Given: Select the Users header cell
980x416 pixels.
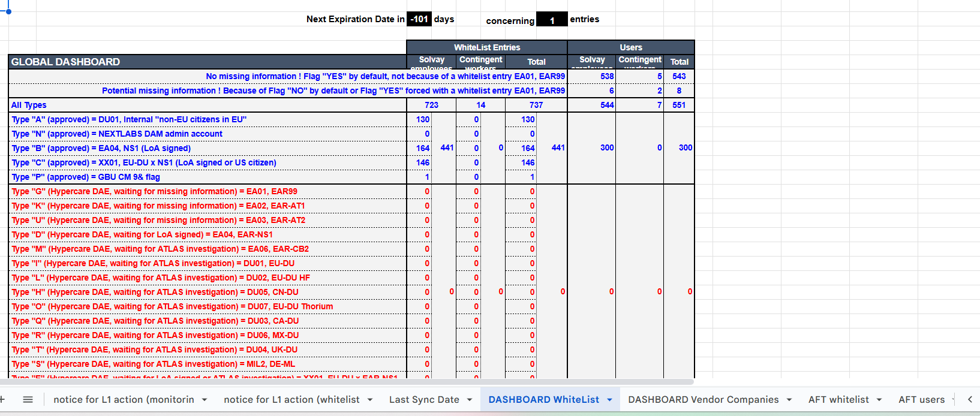Looking at the screenshot, I should (630, 47).
